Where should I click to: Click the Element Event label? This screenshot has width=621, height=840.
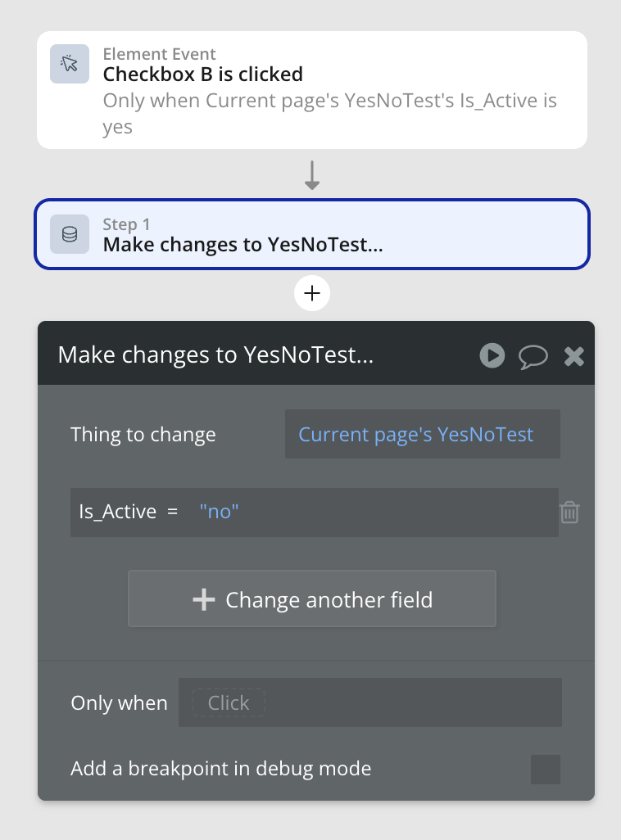click(x=159, y=54)
